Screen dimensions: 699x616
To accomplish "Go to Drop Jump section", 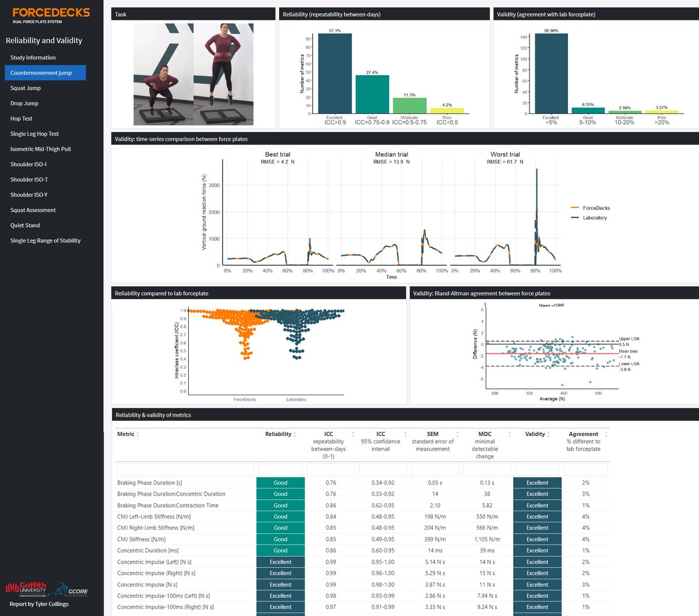I will click(x=24, y=103).
